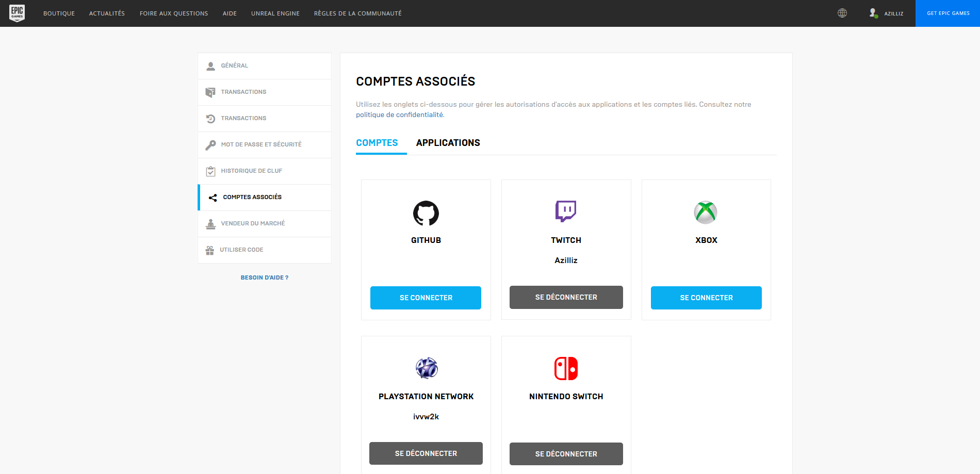Open Unreal Engine from the top bar
The image size is (980, 474).
point(275,13)
